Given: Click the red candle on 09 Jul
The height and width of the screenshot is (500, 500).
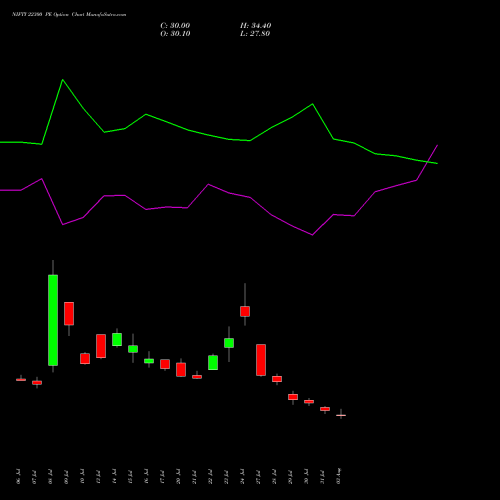Looking at the screenshot, I should [69, 313].
